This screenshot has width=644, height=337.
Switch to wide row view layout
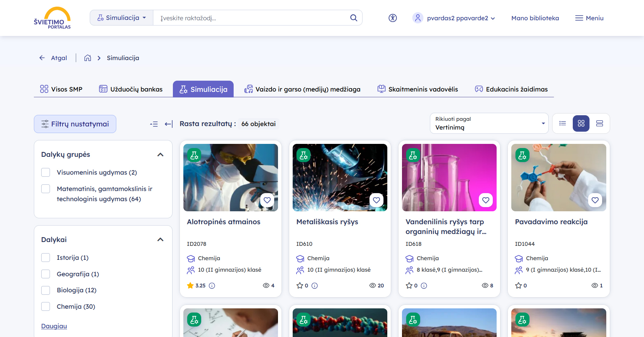tap(600, 124)
